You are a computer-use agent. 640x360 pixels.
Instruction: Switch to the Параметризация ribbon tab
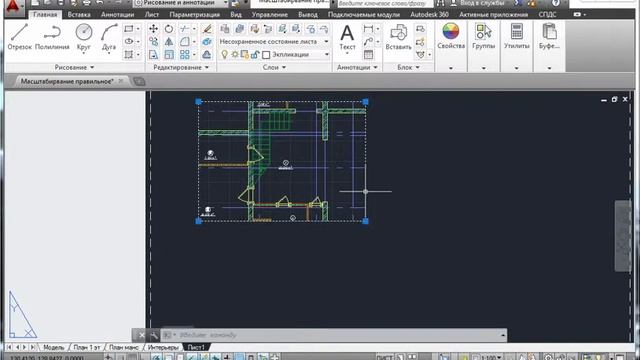(x=194, y=14)
